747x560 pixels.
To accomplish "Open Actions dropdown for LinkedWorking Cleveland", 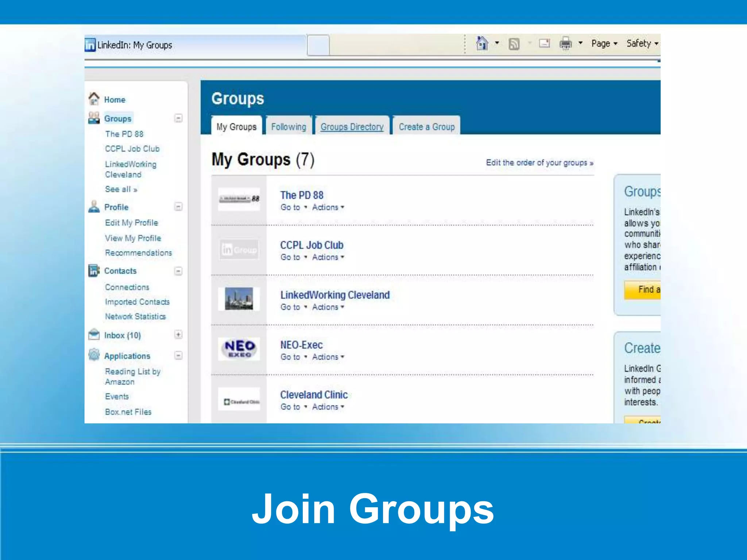I will pos(328,307).
